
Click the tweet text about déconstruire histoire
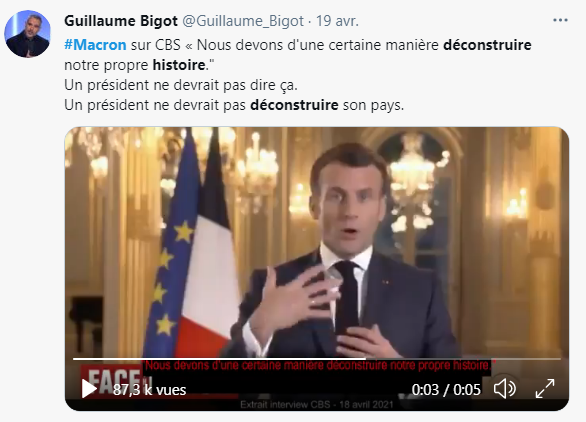coord(298,75)
